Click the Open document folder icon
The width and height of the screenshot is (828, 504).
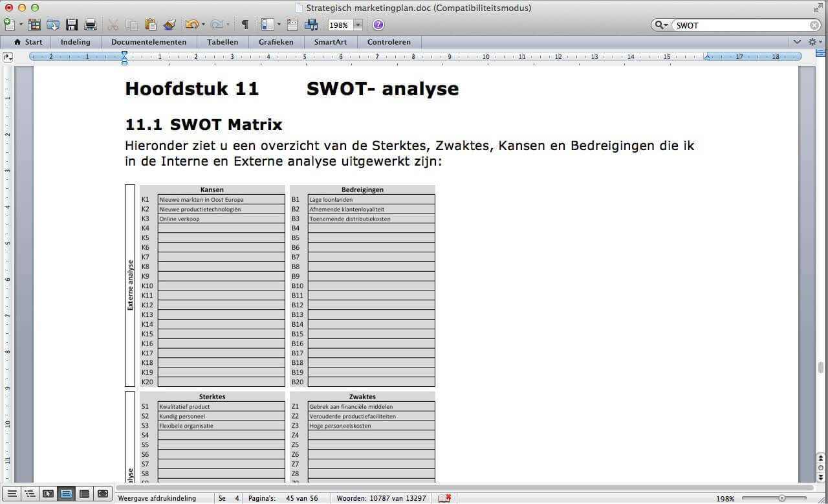[53, 25]
